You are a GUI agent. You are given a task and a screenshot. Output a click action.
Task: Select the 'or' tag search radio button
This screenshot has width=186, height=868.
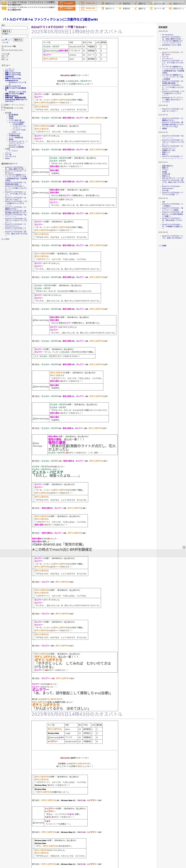pyautogui.click(x=11, y=39)
